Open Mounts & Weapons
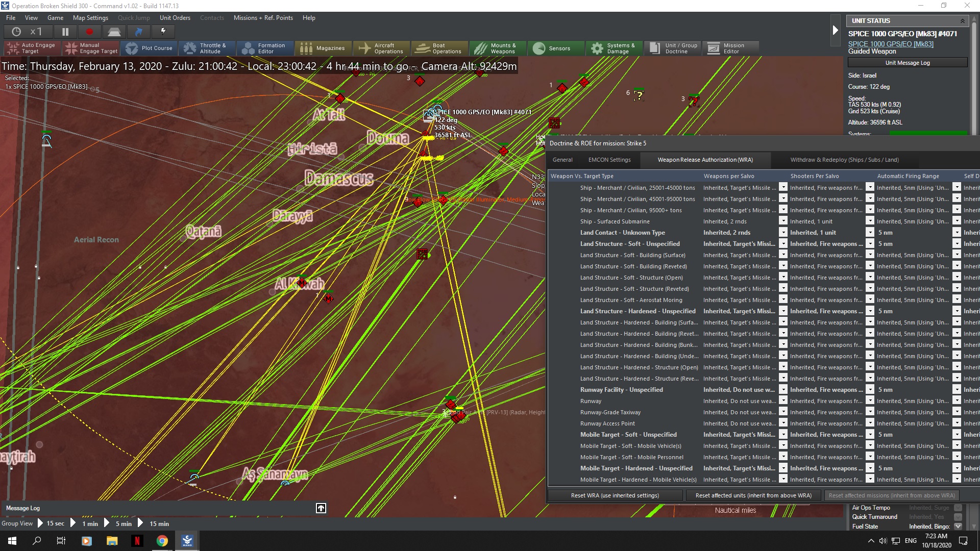Image resolution: width=980 pixels, height=551 pixels. pyautogui.click(x=498, y=48)
